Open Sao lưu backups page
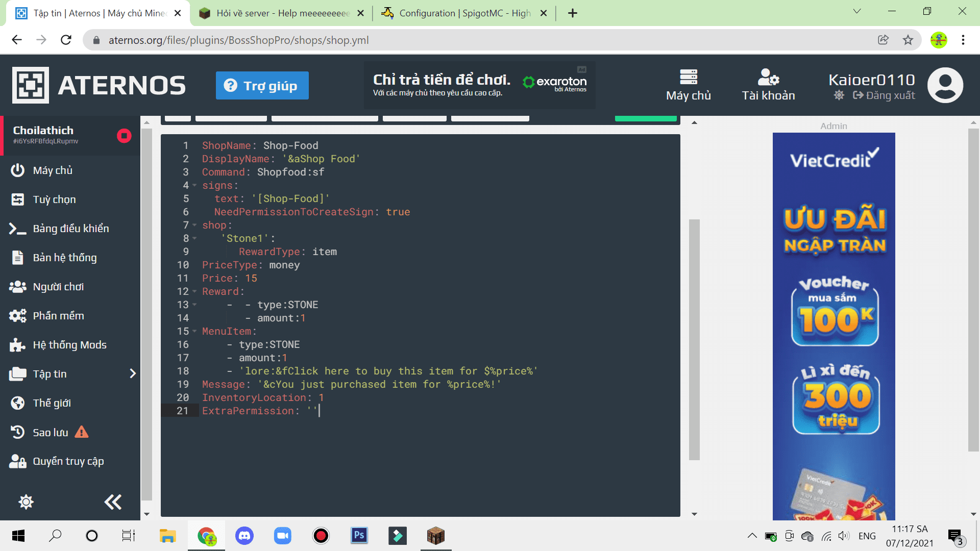 click(50, 433)
